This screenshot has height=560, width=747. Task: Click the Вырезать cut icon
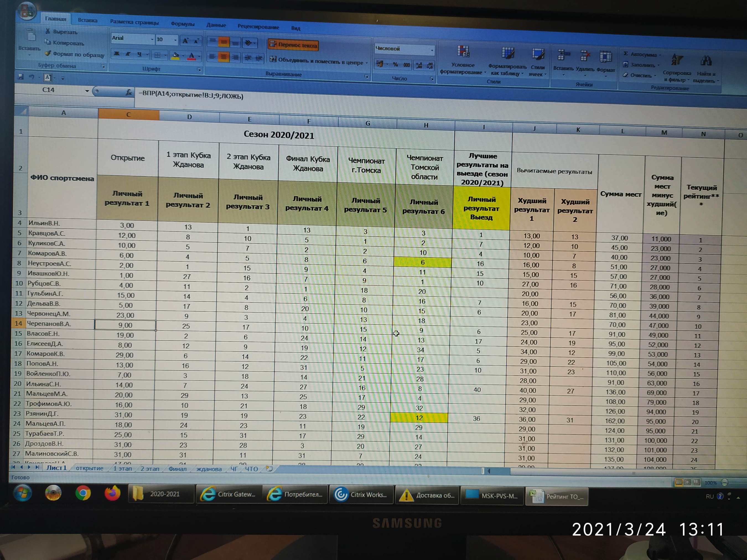[x=48, y=32]
